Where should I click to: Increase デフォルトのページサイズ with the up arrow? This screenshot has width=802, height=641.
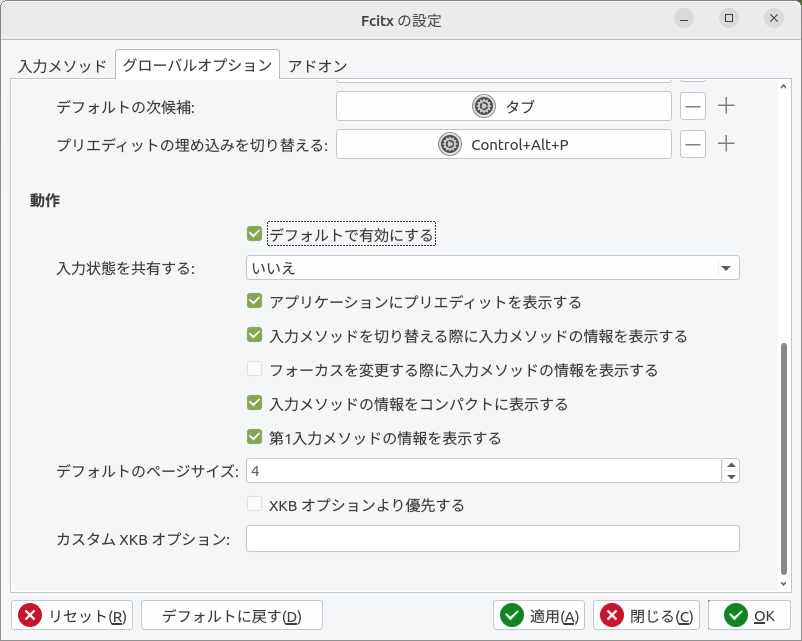pos(731,465)
